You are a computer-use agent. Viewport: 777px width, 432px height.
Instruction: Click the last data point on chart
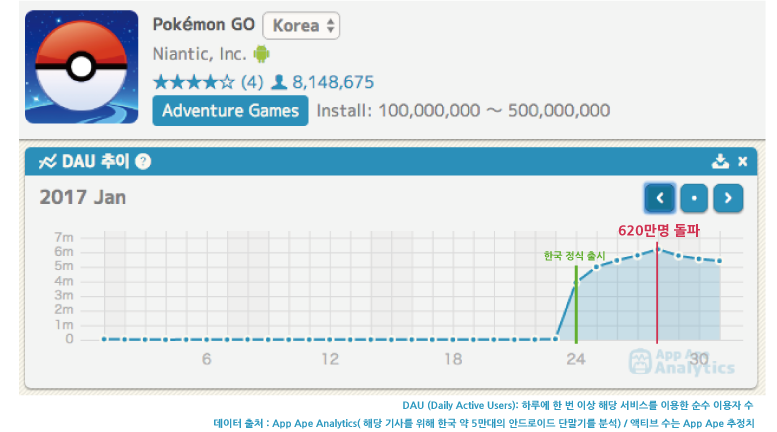[720, 261]
